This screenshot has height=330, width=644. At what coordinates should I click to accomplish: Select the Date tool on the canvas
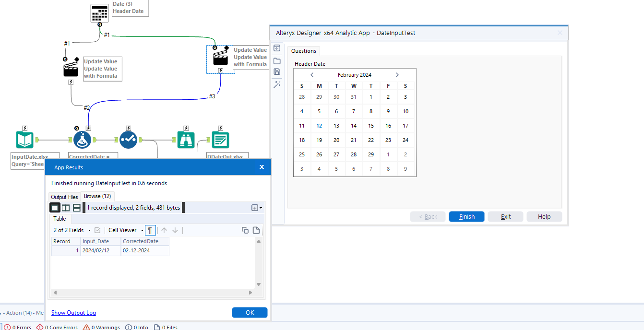[99, 13]
